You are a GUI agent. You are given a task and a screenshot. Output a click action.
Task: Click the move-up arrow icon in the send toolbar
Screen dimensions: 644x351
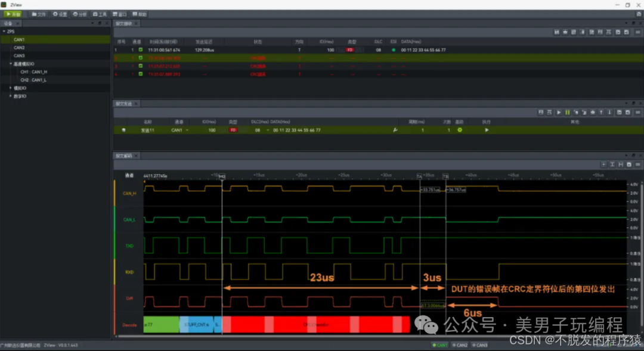pyautogui.click(x=601, y=113)
